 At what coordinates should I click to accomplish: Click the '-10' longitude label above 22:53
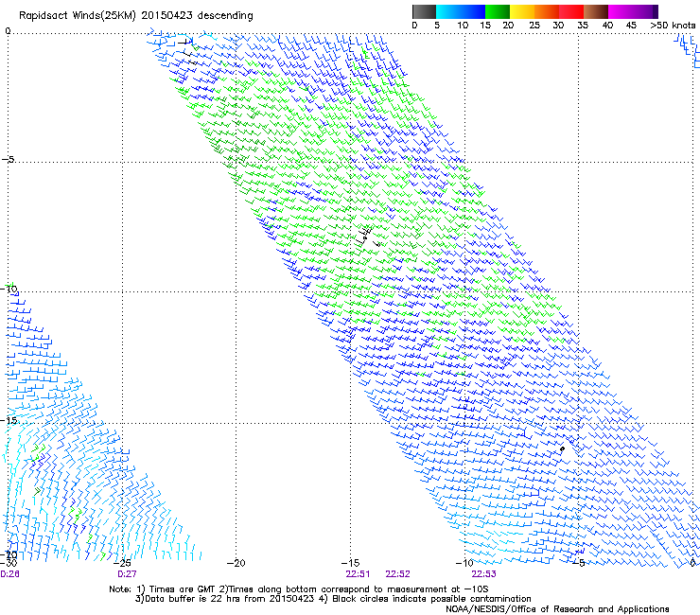[464, 563]
